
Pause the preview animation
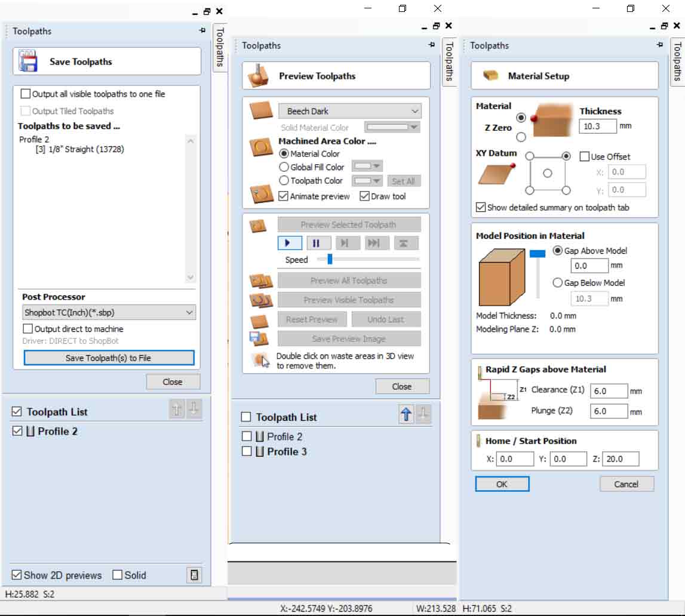[x=318, y=243]
